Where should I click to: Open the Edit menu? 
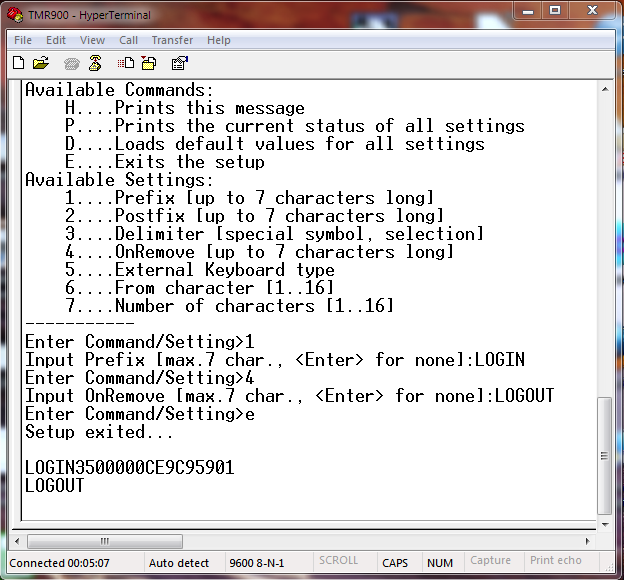56,40
